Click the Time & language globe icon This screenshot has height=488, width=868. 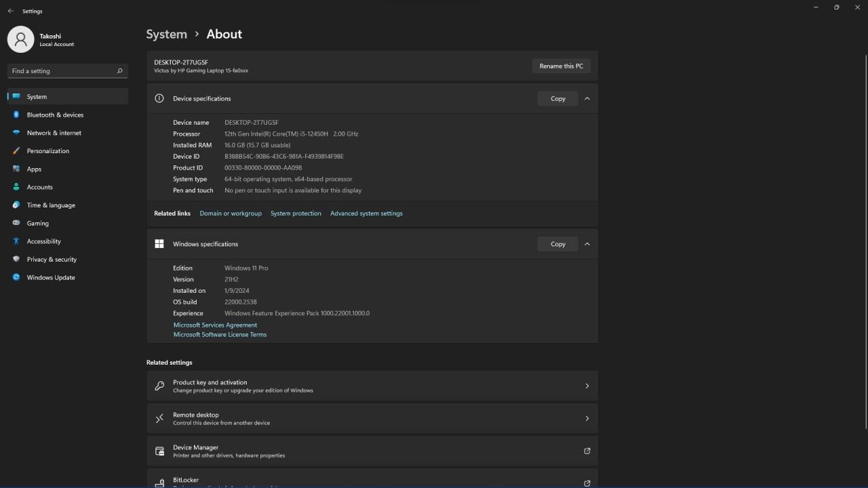point(16,205)
